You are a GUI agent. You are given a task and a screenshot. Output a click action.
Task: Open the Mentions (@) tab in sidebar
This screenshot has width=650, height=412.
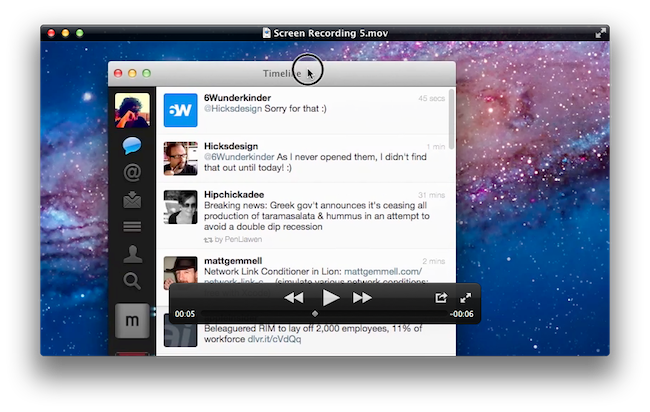(132, 173)
